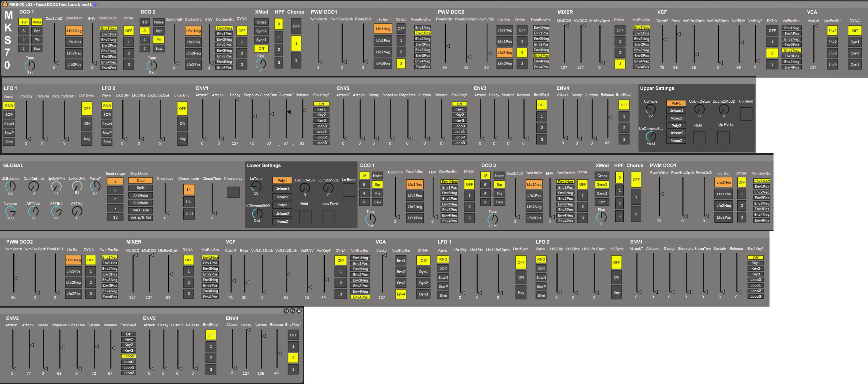
Task: Click the purple hand icon in title bar
Action: [x=95, y=4]
